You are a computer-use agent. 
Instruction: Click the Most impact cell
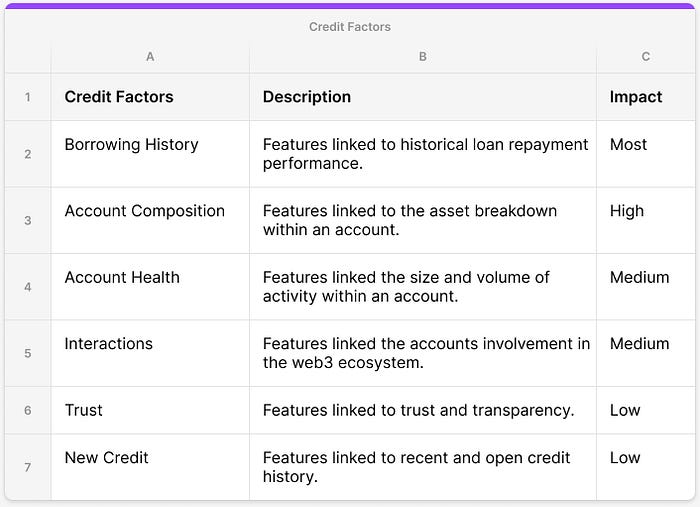pyautogui.click(x=629, y=145)
